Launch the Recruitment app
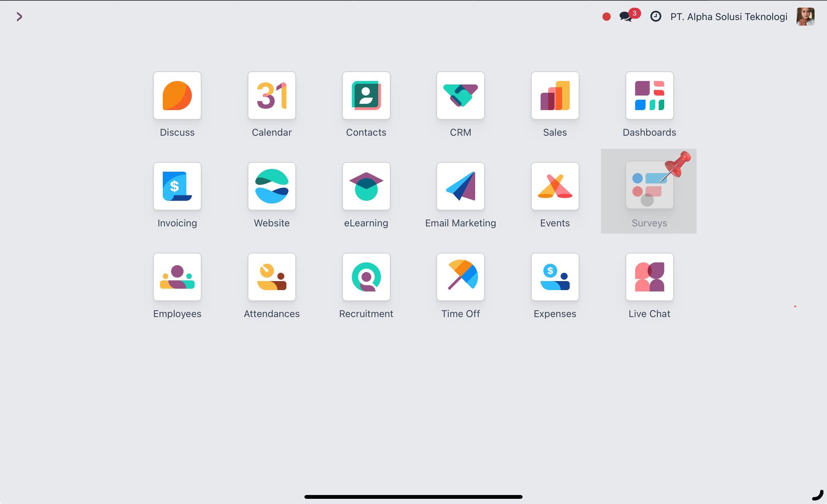Image resolution: width=827 pixels, height=504 pixels. click(366, 277)
